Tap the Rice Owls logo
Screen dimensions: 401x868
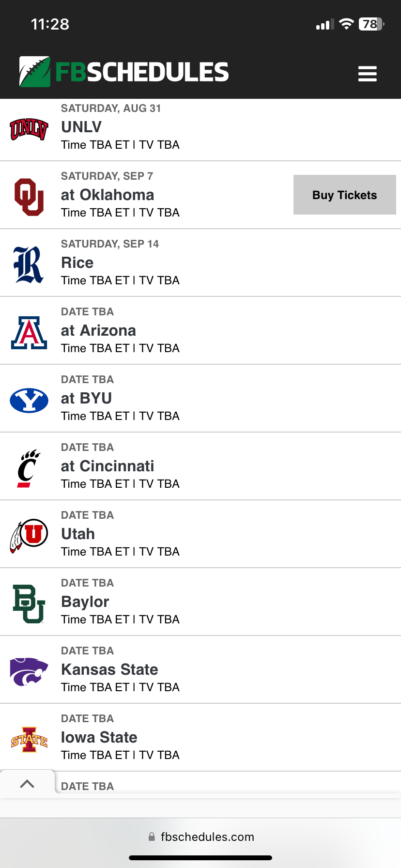[x=29, y=265]
